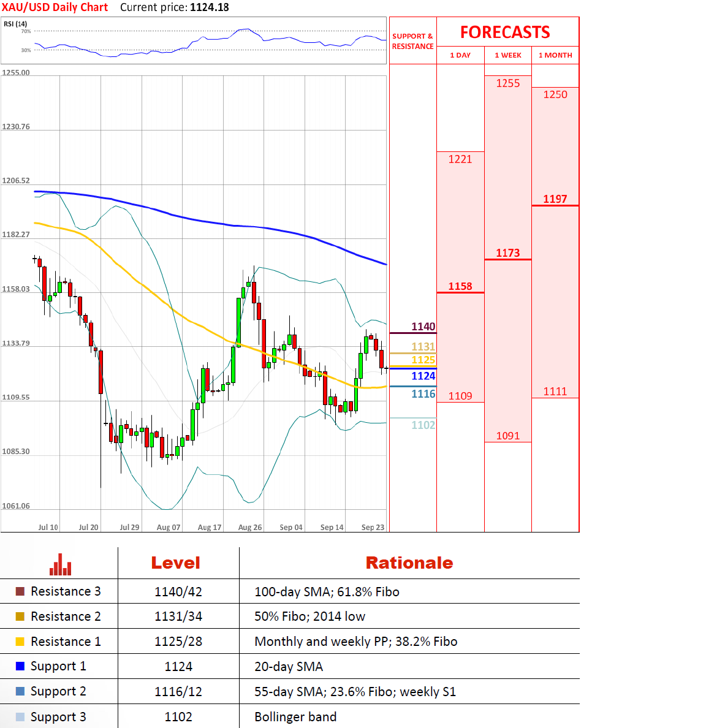706x728 pixels.
Task: Click the SUPPORT & RESISTANCE heading
Action: tap(413, 41)
